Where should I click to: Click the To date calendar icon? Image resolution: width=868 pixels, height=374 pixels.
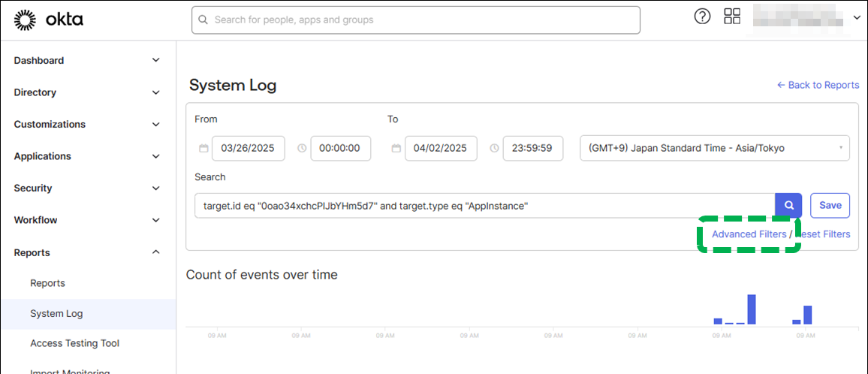pos(396,149)
